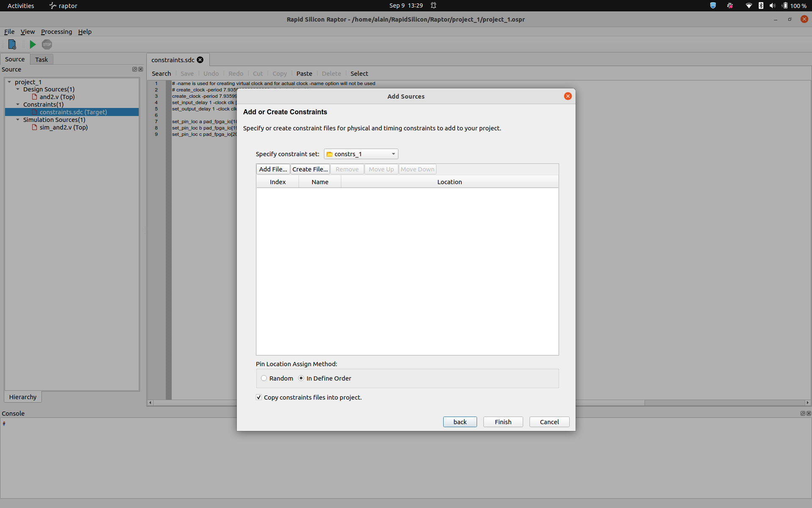Viewport: 812px width, 508px height.
Task: Click the back button in the dialog
Action: tap(460, 422)
